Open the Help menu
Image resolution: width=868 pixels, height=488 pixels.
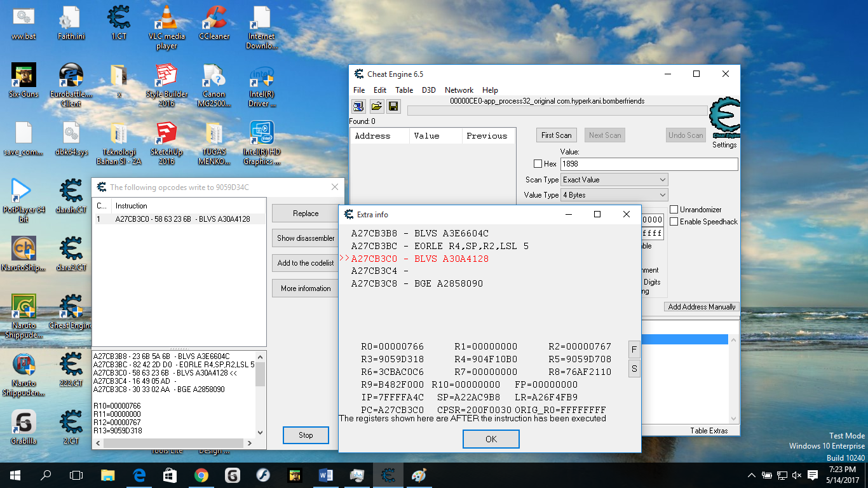tap(490, 90)
